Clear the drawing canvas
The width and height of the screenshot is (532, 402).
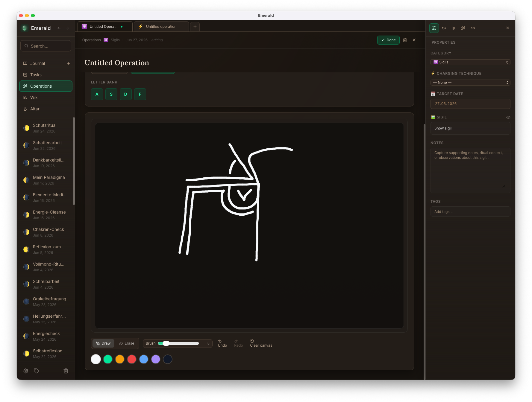(261, 343)
